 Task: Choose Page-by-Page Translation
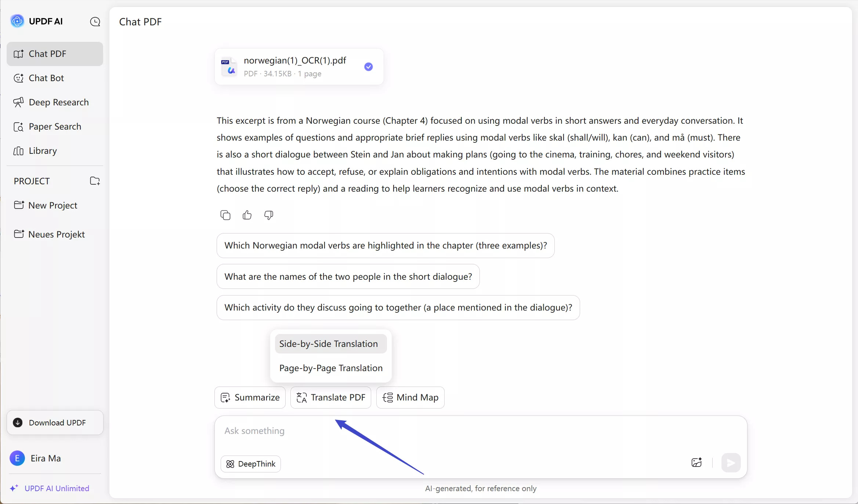pyautogui.click(x=330, y=368)
